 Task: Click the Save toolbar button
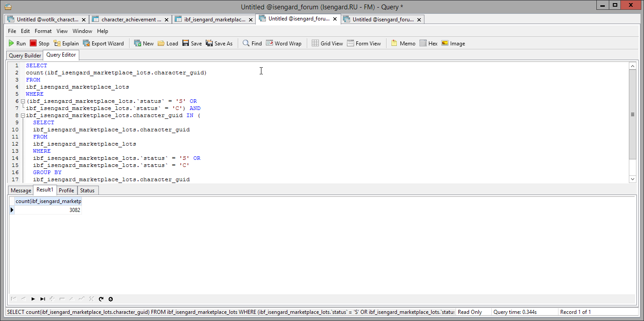192,43
